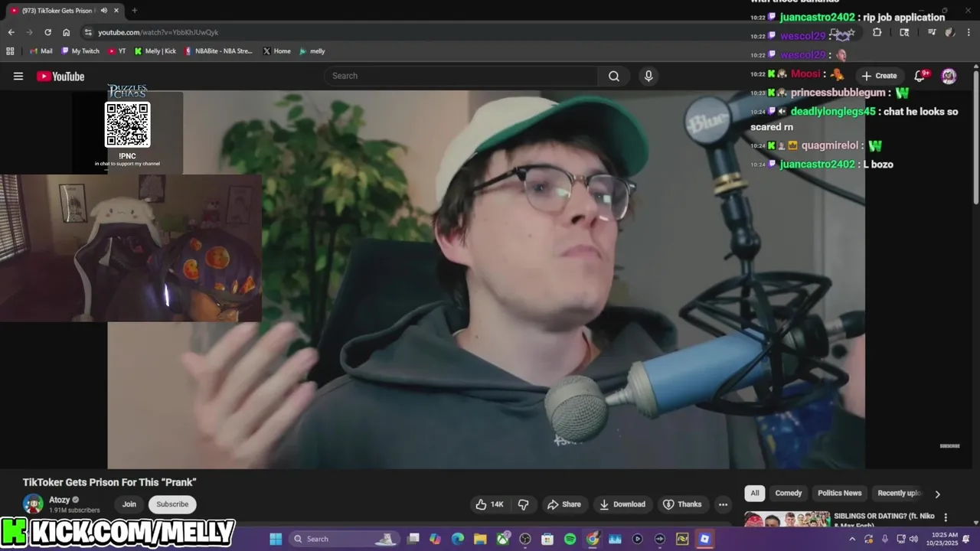
Task: Open Microsoft Store from the taskbar
Action: click(x=547, y=539)
